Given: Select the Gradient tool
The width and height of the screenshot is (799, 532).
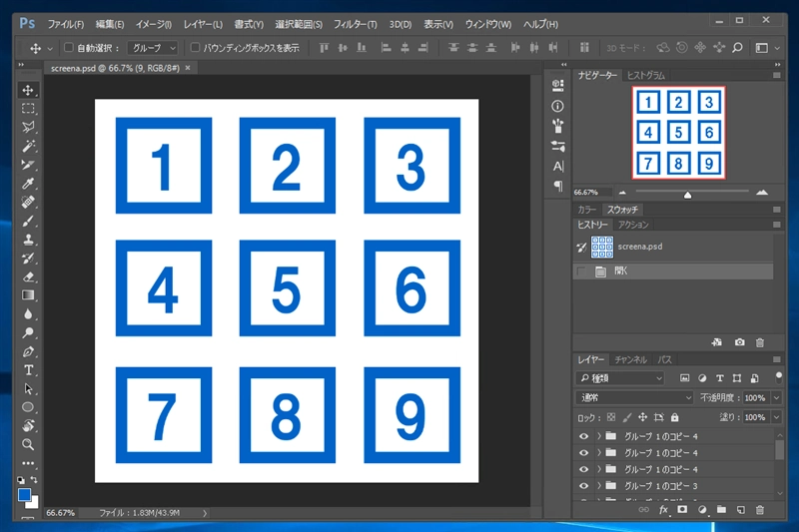Looking at the screenshot, I should click(28, 295).
